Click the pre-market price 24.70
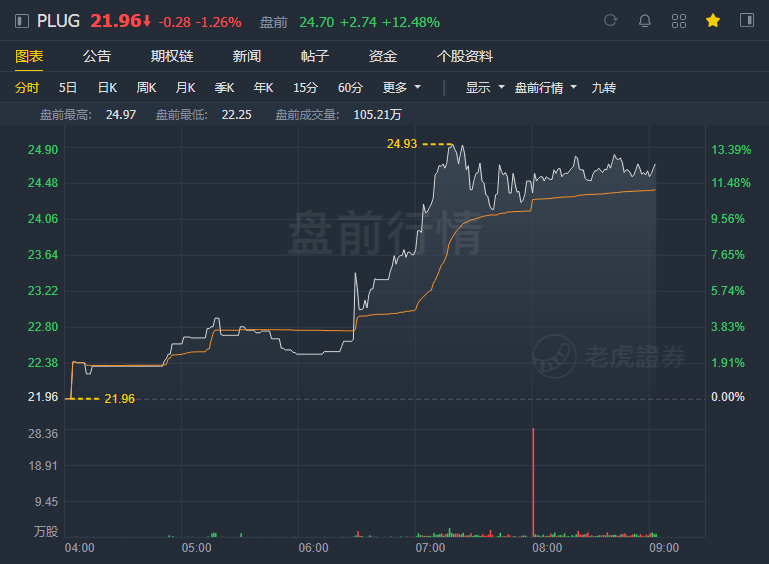This screenshot has width=769, height=564. [316, 22]
